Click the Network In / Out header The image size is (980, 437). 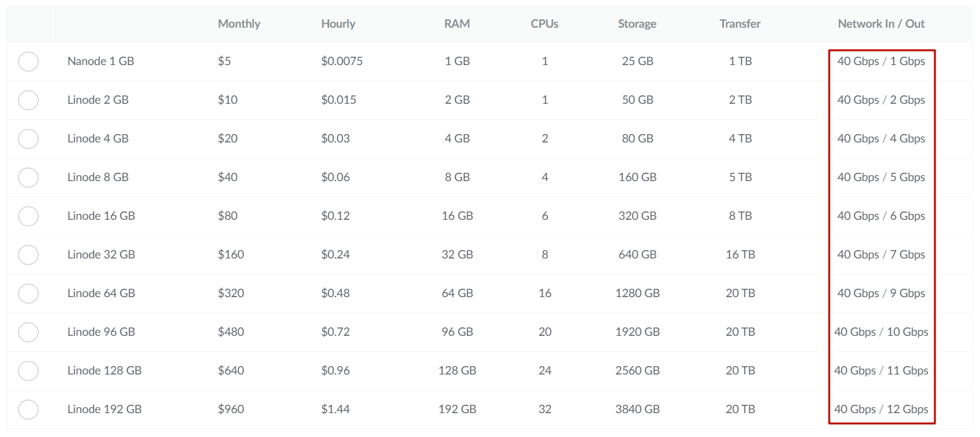pos(881,24)
